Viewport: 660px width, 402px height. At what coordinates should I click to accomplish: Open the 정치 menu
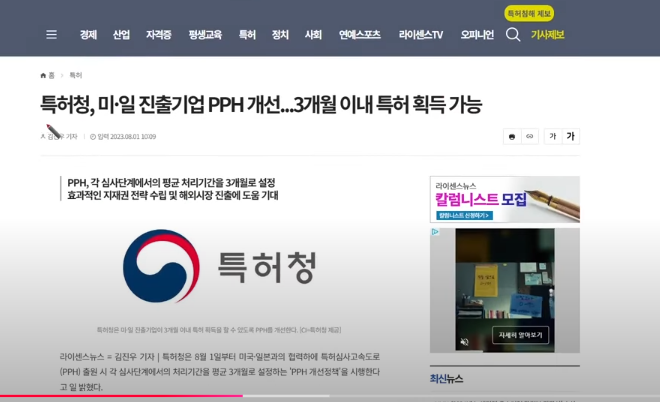click(280, 35)
